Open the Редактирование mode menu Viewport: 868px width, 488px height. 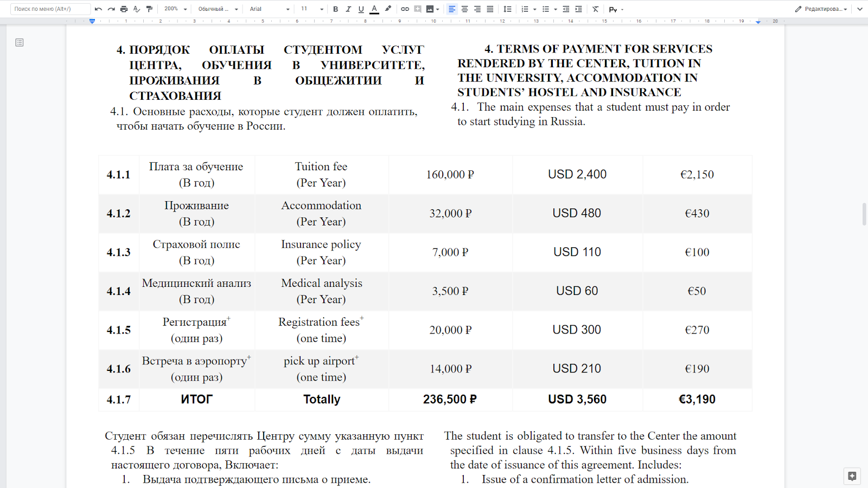tap(821, 9)
